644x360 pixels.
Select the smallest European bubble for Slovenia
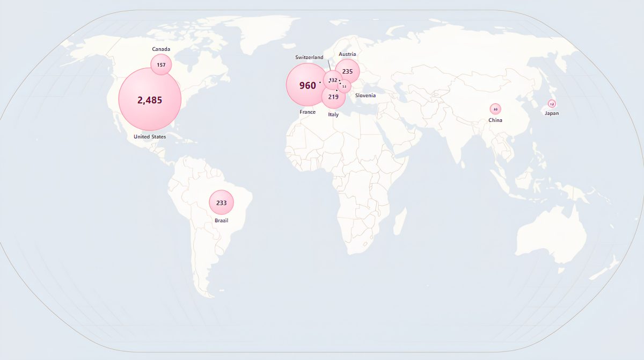coord(344,86)
